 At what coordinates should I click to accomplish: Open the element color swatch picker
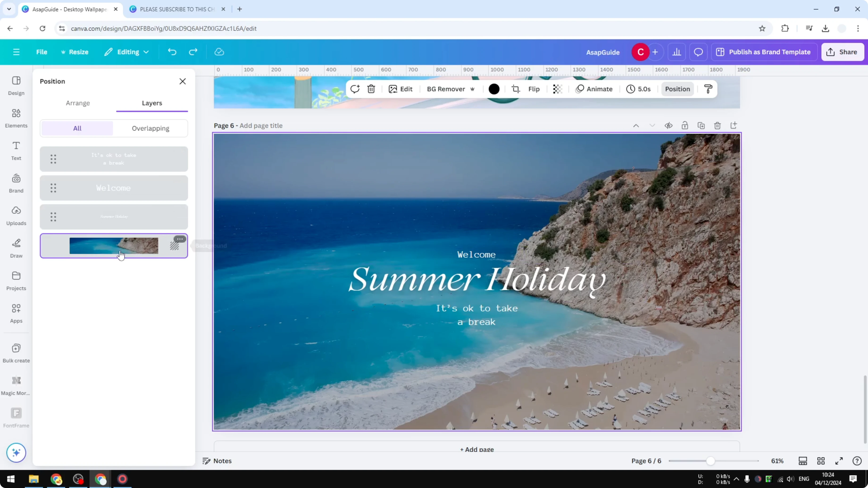point(494,89)
